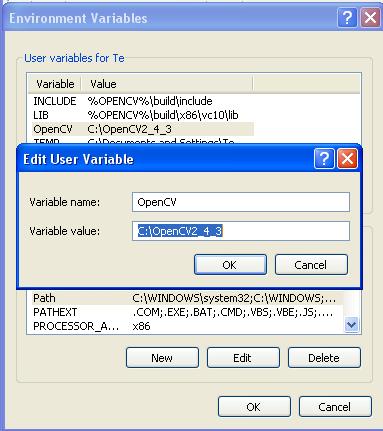
Task: Cancel the Edit User Variable dialog
Action: coord(311,265)
